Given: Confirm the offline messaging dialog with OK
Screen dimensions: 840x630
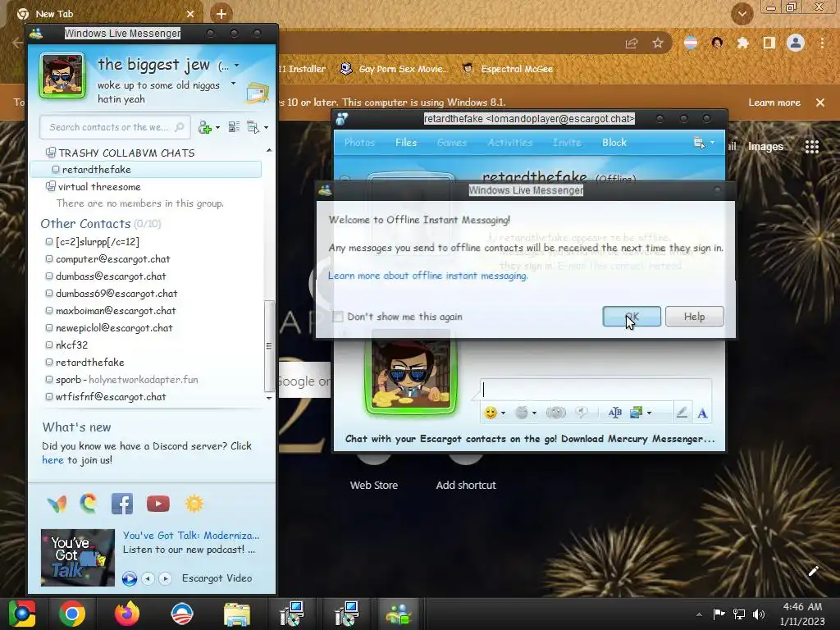Looking at the screenshot, I should pos(632,316).
